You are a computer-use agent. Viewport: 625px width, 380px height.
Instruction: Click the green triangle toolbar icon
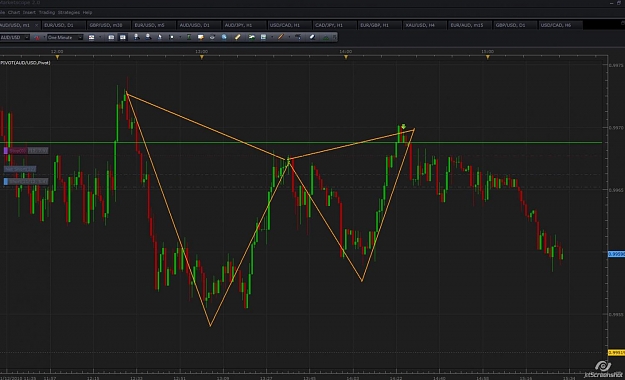(326, 37)
